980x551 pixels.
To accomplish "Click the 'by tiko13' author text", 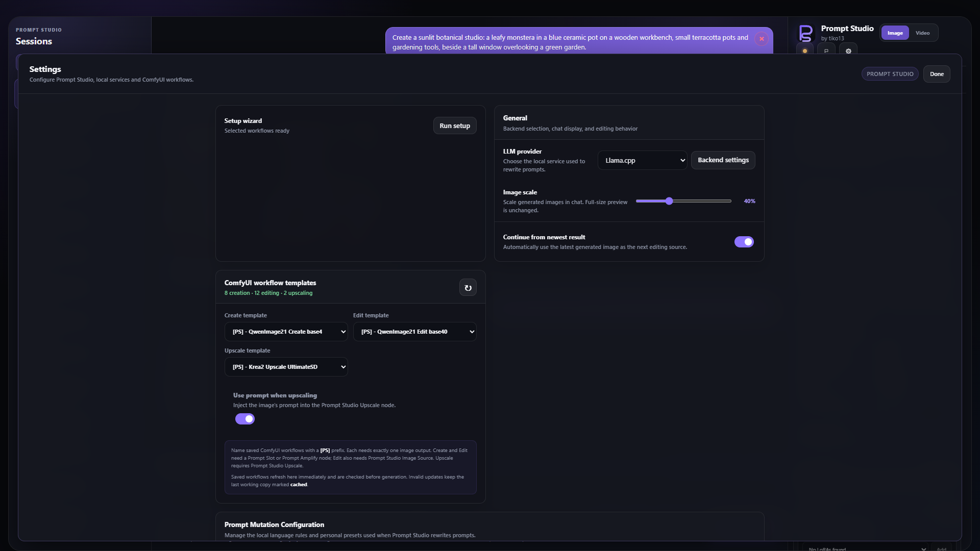I will pos(832,38).
